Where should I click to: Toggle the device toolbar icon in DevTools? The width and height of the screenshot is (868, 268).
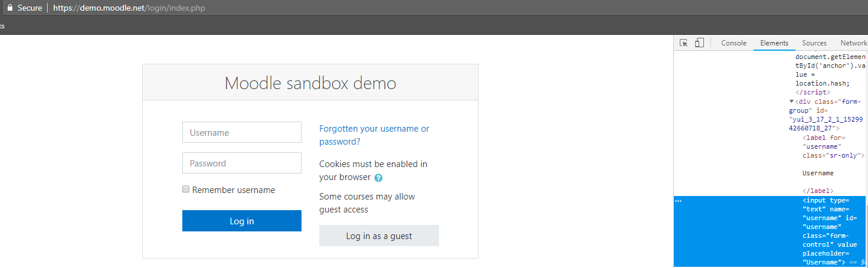[x=699, y=43]
